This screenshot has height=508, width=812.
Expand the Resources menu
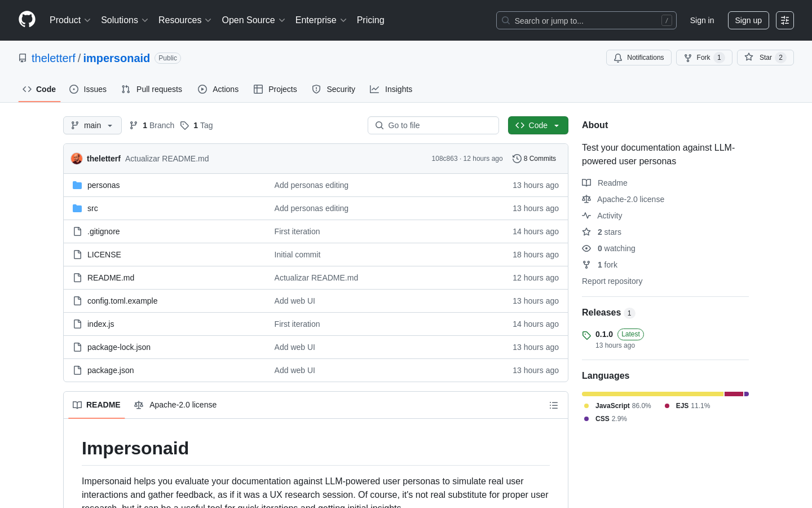coord(184,20)
